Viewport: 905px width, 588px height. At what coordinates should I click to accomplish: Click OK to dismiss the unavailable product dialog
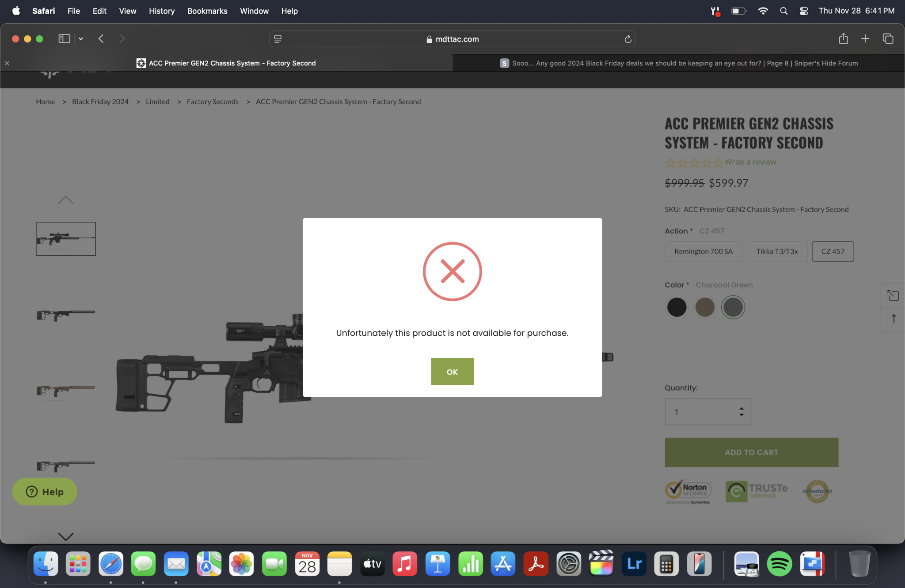tap(452, 372)
